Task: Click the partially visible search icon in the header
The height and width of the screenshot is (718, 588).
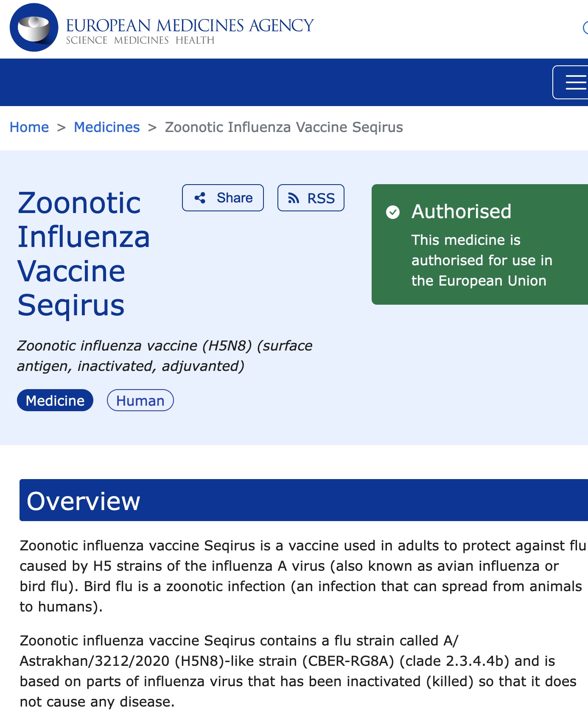Action: [x=585, y=28]
